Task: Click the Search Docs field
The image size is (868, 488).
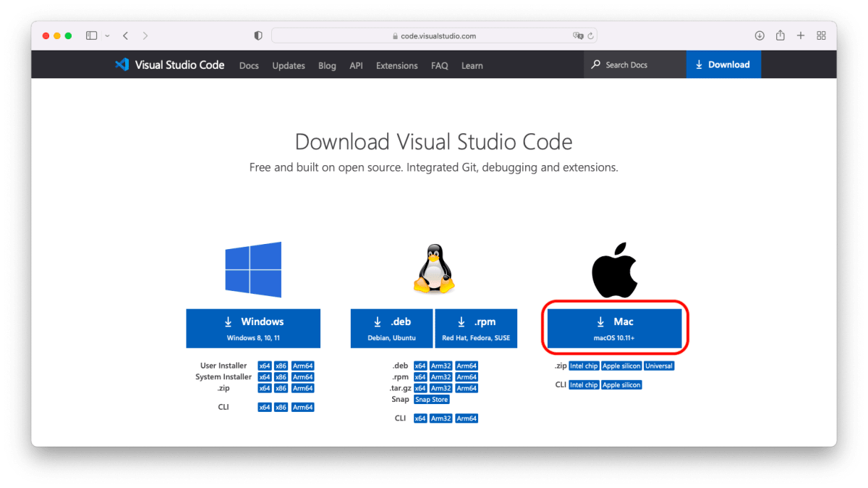Action: click(634, 64)
